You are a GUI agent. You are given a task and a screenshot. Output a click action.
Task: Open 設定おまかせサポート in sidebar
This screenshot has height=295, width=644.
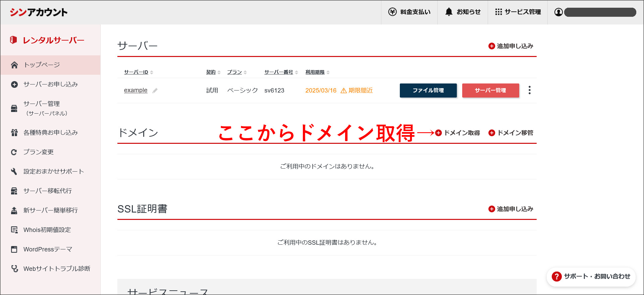50,172
